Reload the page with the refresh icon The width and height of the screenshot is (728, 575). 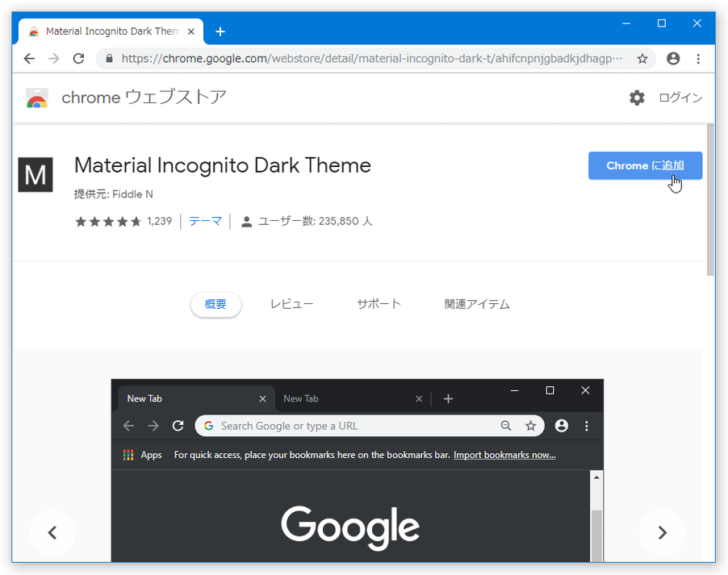click(x=78, y=59)
